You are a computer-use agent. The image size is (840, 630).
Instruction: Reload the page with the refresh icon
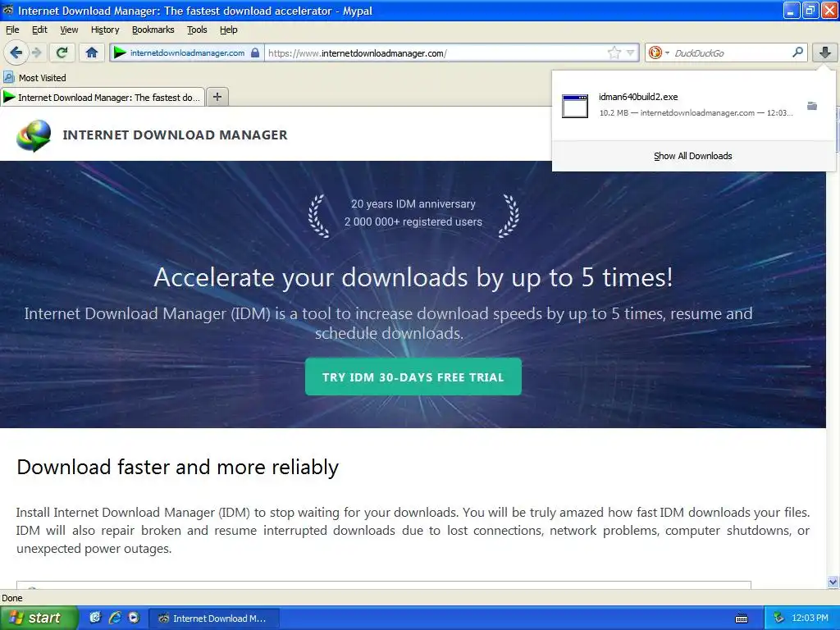tap(62, 52)
